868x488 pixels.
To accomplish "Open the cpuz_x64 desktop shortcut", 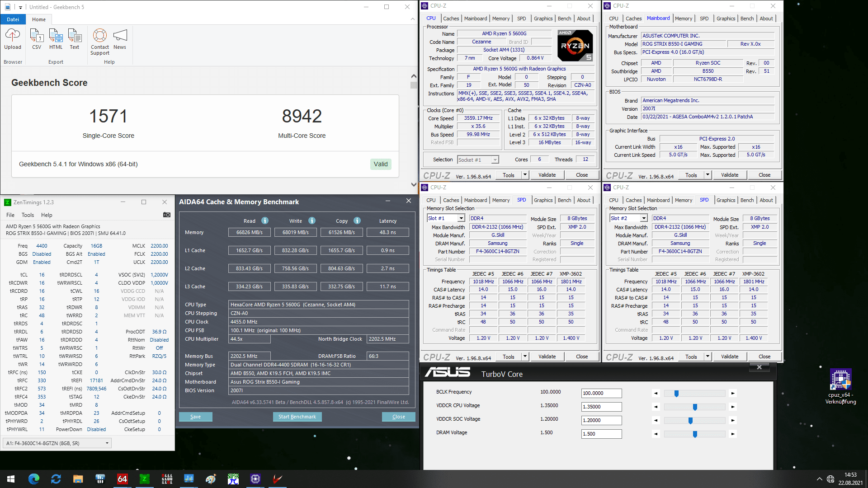I will [840, 387].
